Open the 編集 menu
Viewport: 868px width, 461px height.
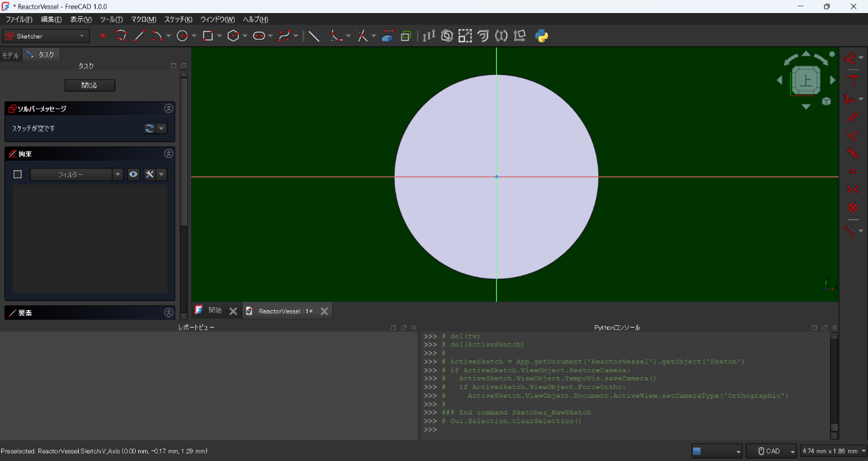pos(51,19)
